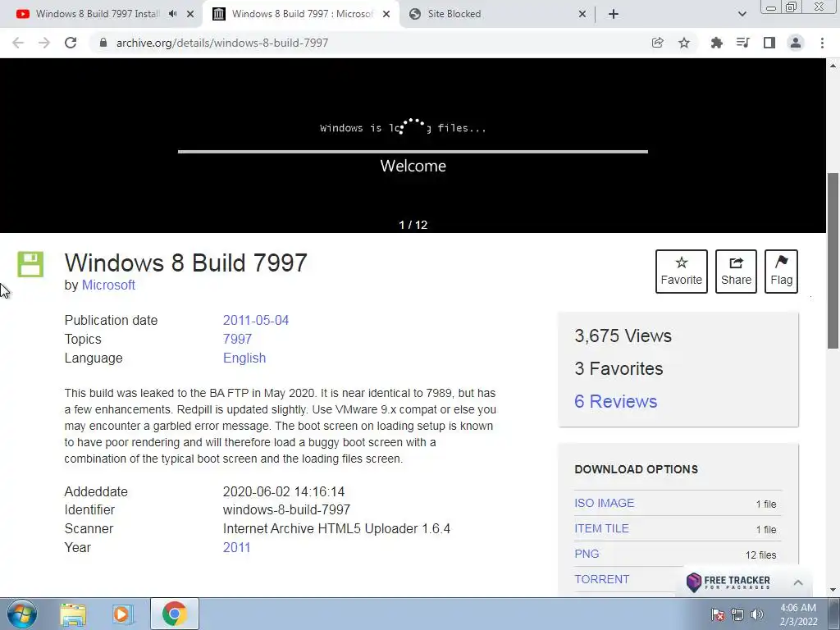Screen dimensions: 840x630
Task: Open the tab search dropdown chevron
Action: tap(742, 14)
